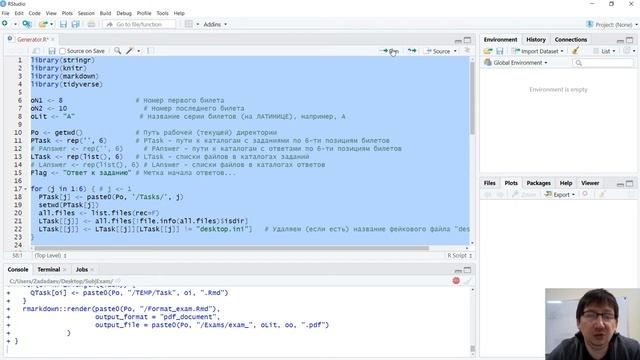Open the Debug menu
The height and width of the screenshot is (360, 640).
click(x=124, y=13)
